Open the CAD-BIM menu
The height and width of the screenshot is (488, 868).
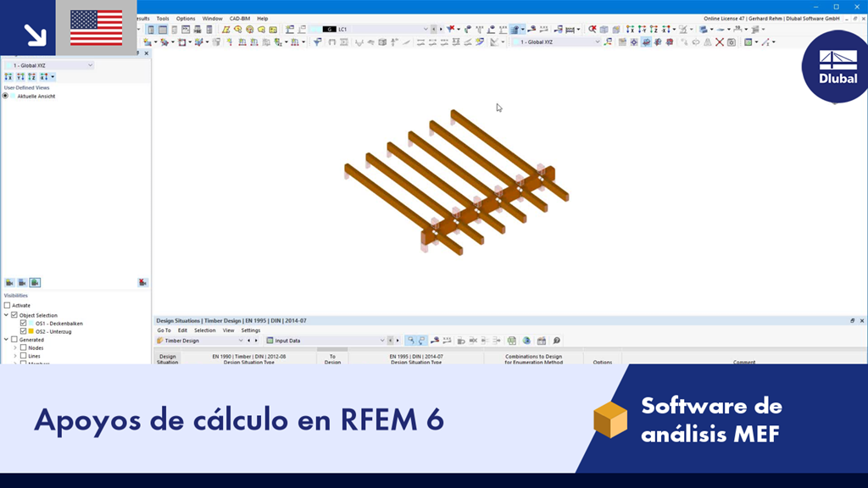click(240, 19)
